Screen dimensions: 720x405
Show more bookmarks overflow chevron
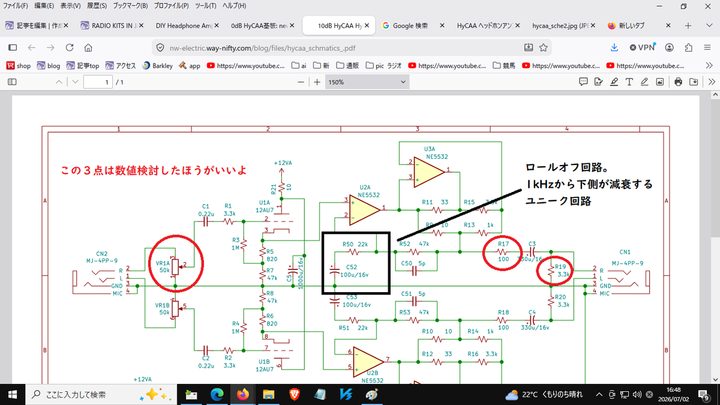(709, 66)
